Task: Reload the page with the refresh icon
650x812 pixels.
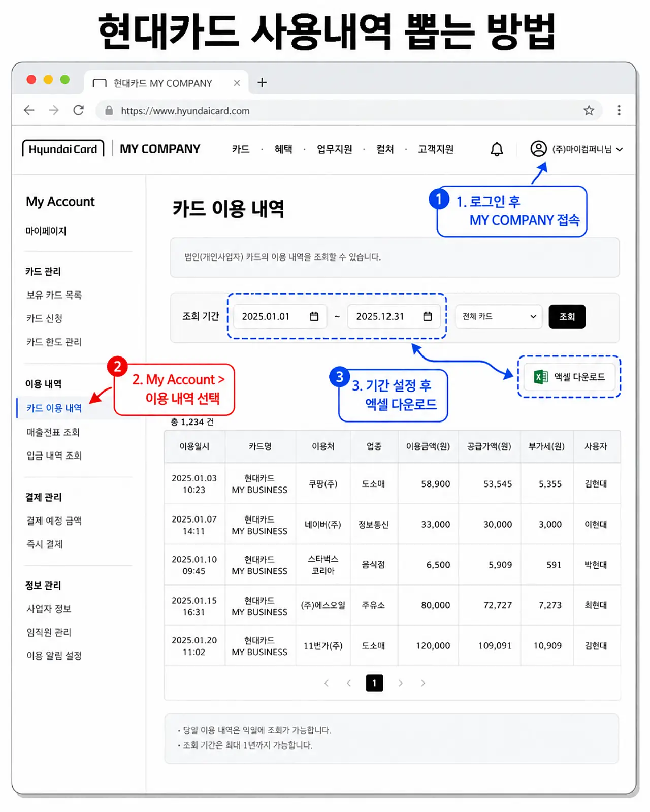Action: [x=79, y=110]
